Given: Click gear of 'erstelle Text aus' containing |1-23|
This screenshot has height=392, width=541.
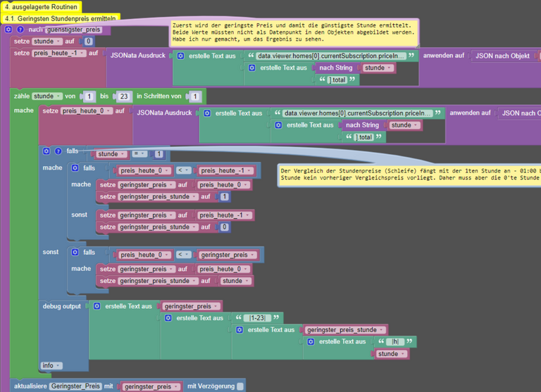Looking at the screenshot, I should pyautogui.click(x=168, y=318).
